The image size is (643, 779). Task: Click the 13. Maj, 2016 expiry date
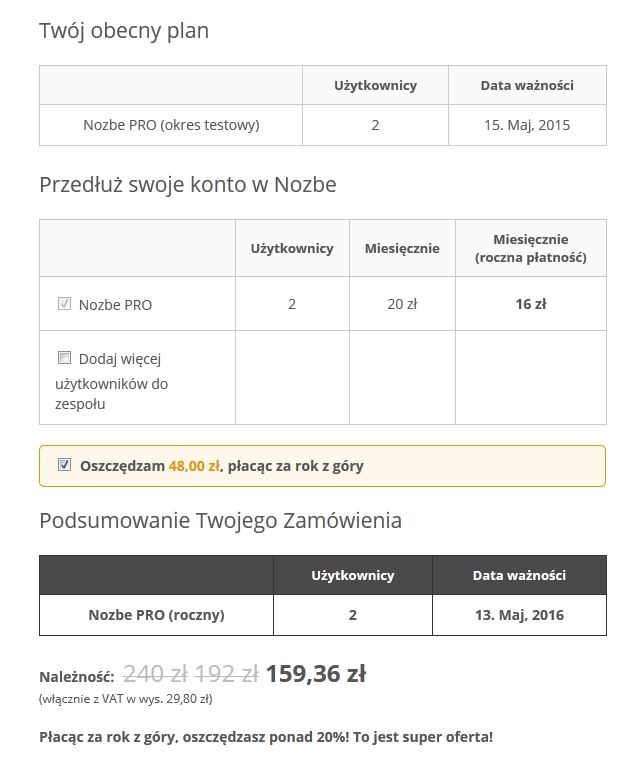pyautogui.click(x=519, y=615)
